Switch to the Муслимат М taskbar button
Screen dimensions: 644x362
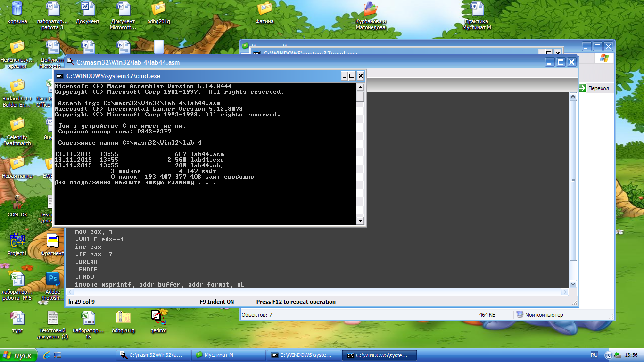228,355
